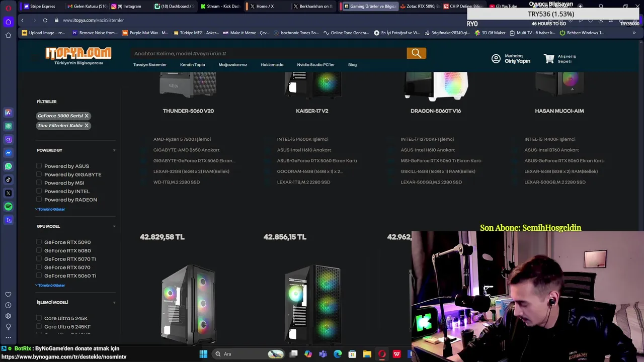Open history clock icon in sidebar
The height and width of the screenshot is (362, 644).
8,305
